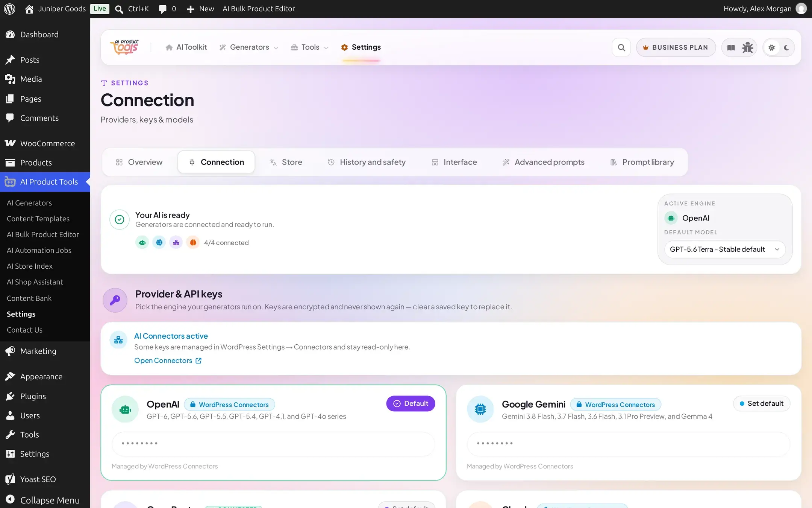Click the bug report icon
Screen dimensions: 812x508
(747, 47)
